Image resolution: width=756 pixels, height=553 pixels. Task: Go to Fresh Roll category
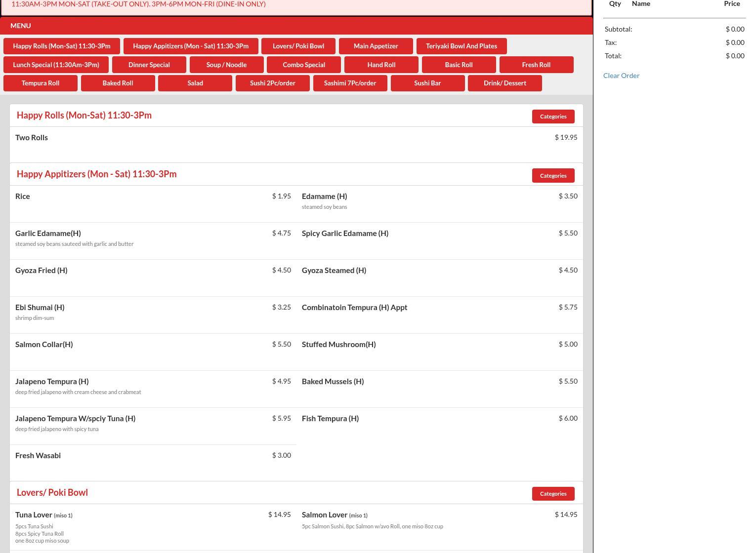(536, 65)
